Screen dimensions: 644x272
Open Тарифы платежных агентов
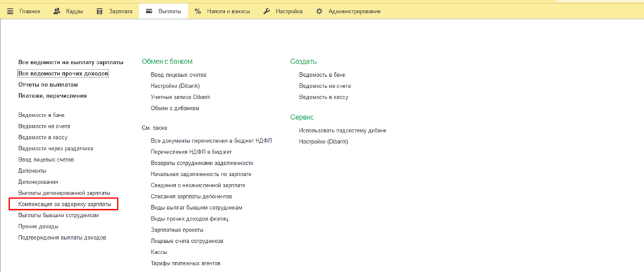(x=185, y=263)
